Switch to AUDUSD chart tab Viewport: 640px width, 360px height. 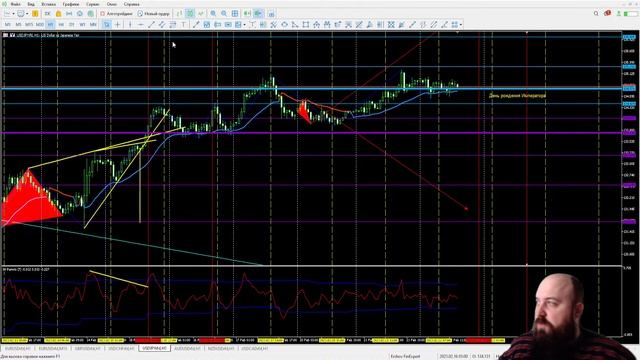[188, 349]
